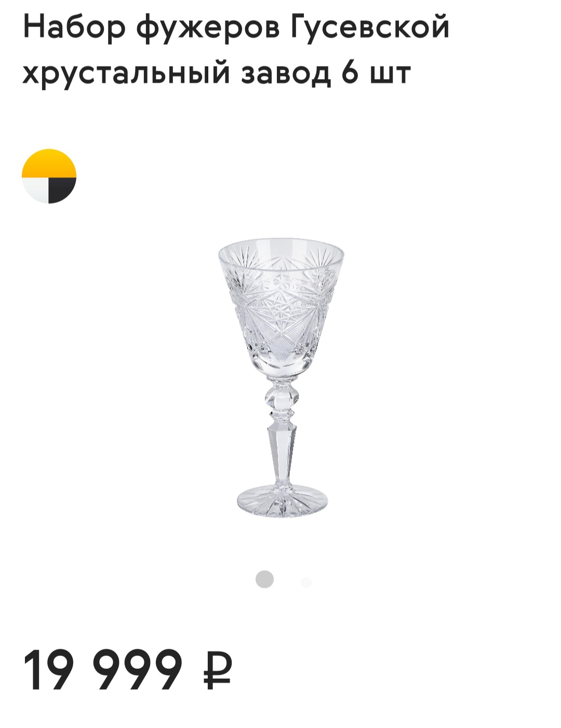This screenshot has width=561, height=728.
Task: Switch to the second carousel dot
Action: [306, 582]
